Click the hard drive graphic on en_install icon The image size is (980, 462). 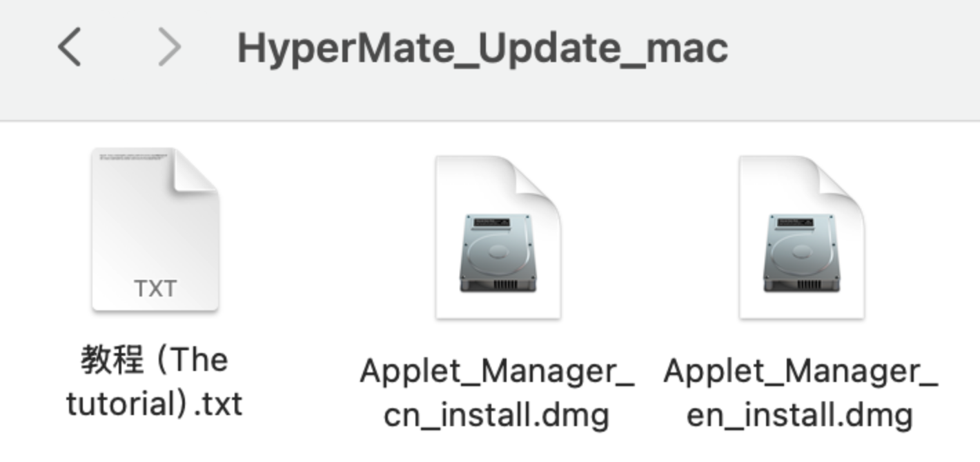(x=801, y=254)
